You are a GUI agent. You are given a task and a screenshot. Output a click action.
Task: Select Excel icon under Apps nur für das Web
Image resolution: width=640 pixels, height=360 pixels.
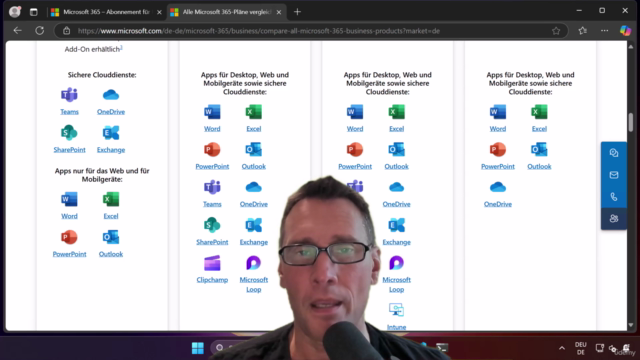(111, 199)
